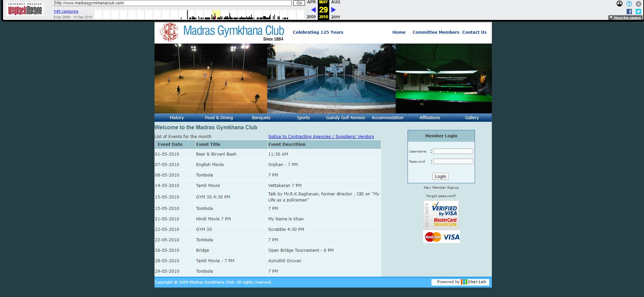Viewport: 644px width, 297px height.
Task: Open Notice to Contracting Agencies link
Action: pos(321,137)
